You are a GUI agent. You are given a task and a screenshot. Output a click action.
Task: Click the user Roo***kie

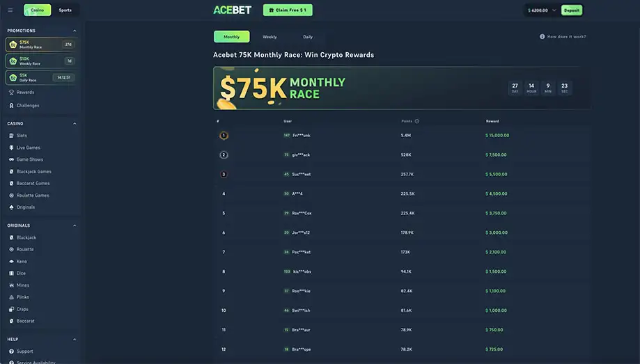[x=302, y=292]
